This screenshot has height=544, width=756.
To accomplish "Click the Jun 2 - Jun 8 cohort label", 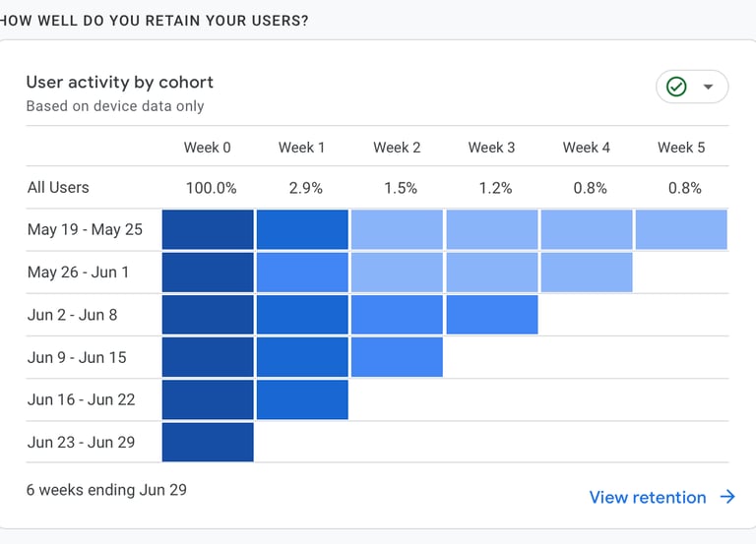I will (x=74, y=315).
